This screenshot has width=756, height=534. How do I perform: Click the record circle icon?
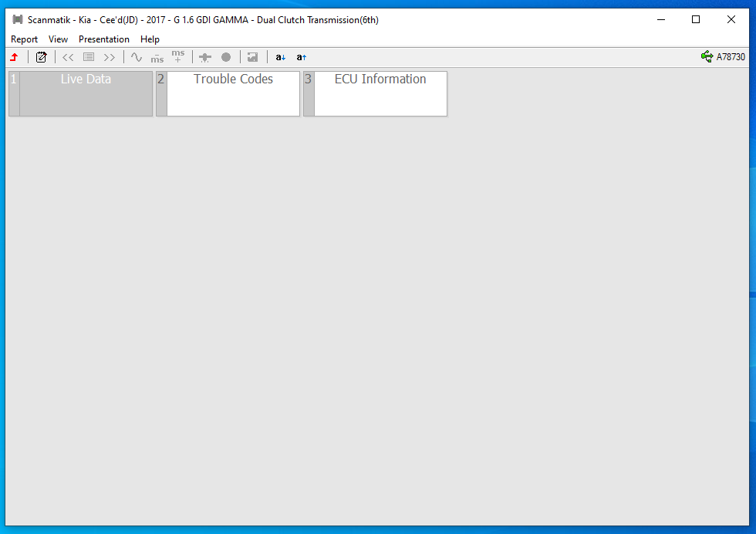click(226, 57)
